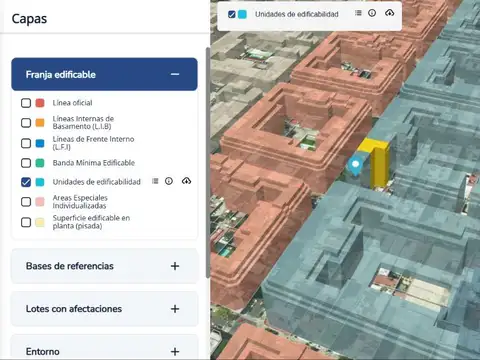Image resolution: width=480 pixels, height=360 pixels.
Task: Enable Superficie edificable en planta checkbox
Action: [26, 222]
